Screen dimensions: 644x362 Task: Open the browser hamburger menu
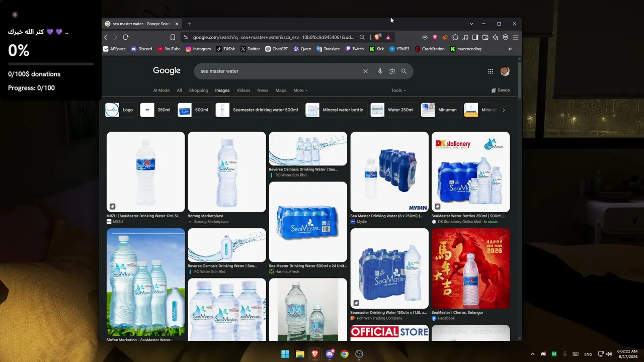coord(515,37)
